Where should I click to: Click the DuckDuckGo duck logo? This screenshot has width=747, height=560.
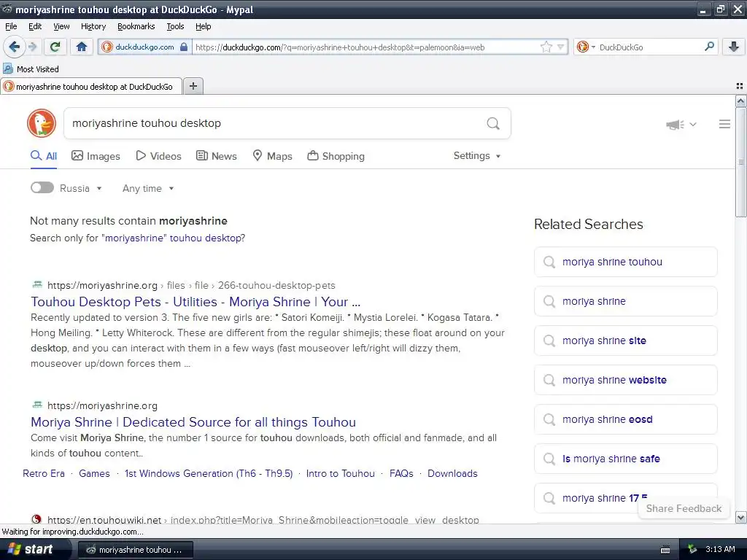tap(42, 123)
